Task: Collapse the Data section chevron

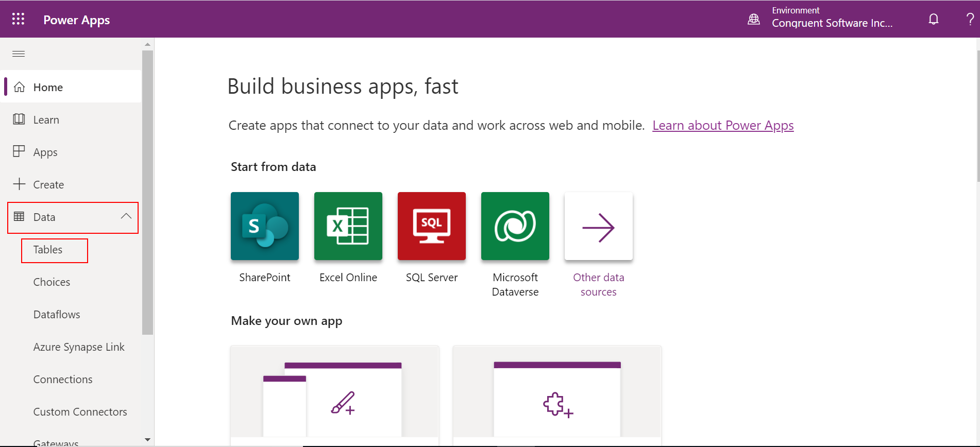Action: point(126,216)
